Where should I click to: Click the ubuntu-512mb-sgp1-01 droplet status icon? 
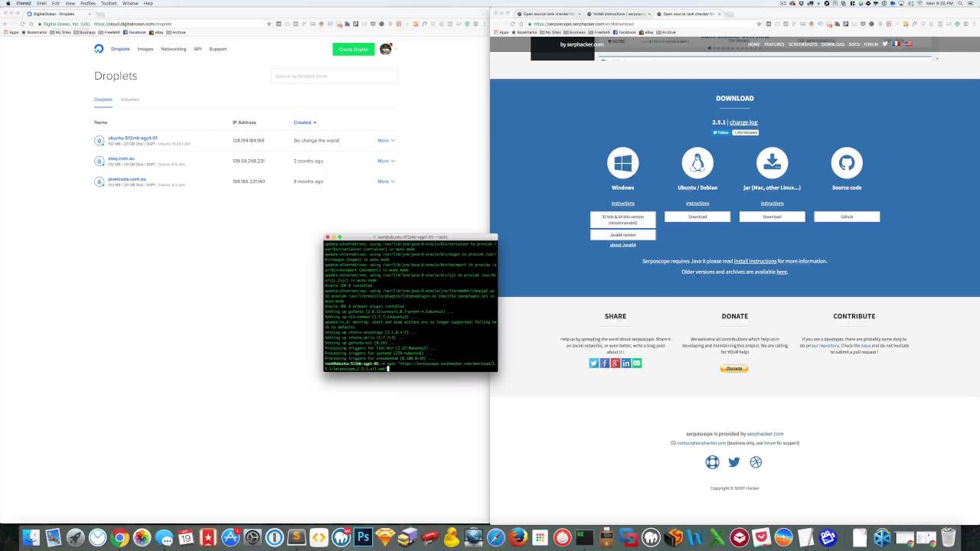(x=99, y=141)
